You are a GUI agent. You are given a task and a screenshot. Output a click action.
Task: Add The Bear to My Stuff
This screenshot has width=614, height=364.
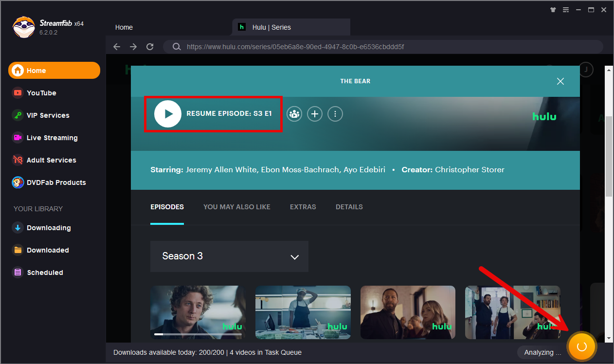pyautogui.click(x=315, y=114)
